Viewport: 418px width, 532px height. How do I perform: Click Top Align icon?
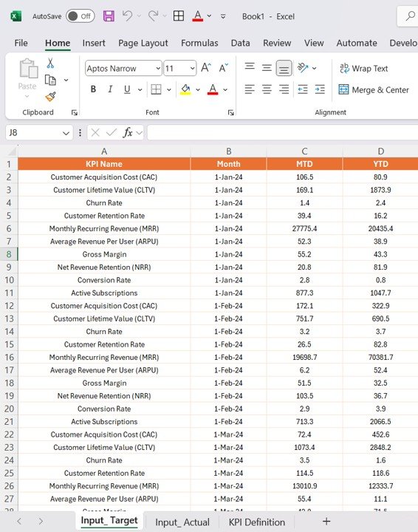(250, 66)
